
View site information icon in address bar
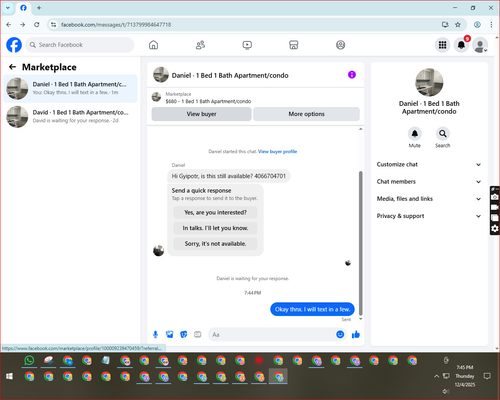coord(53,25)
